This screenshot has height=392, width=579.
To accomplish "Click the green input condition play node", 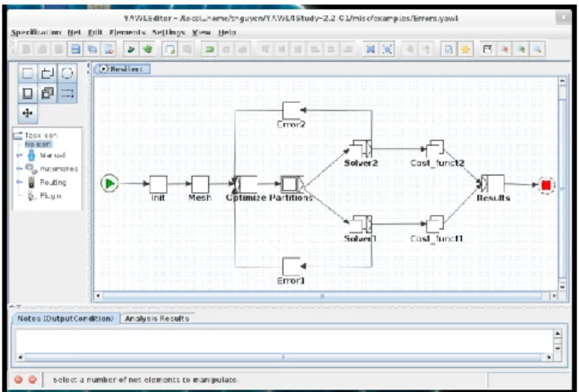I will tap(110, 183).
